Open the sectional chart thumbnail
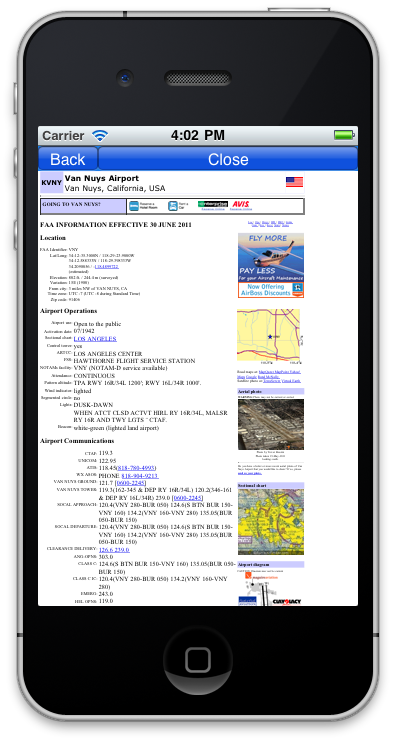Screen dimensions: 396x744 pos(271,522)
